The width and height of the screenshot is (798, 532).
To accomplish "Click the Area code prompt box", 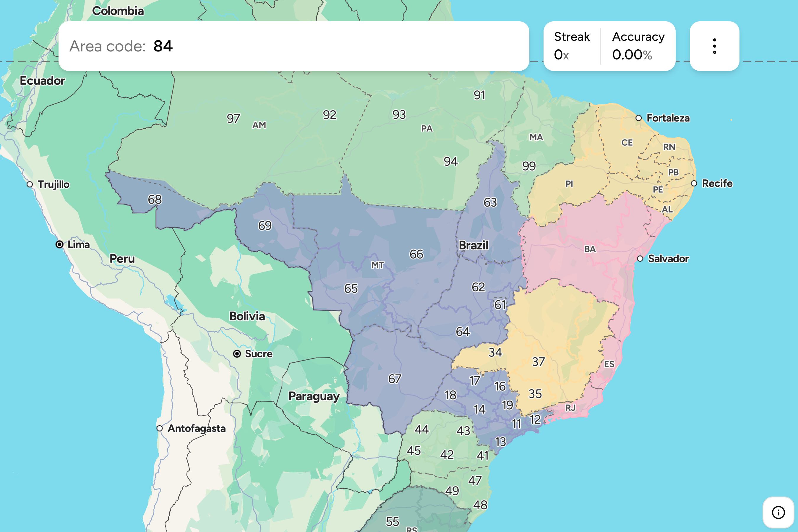I will 293,46.
